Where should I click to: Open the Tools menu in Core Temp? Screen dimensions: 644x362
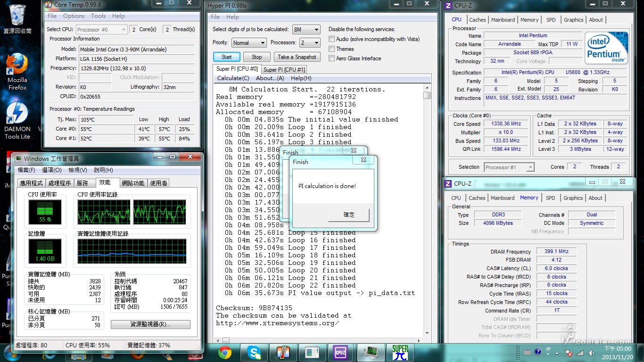point(98,16)
